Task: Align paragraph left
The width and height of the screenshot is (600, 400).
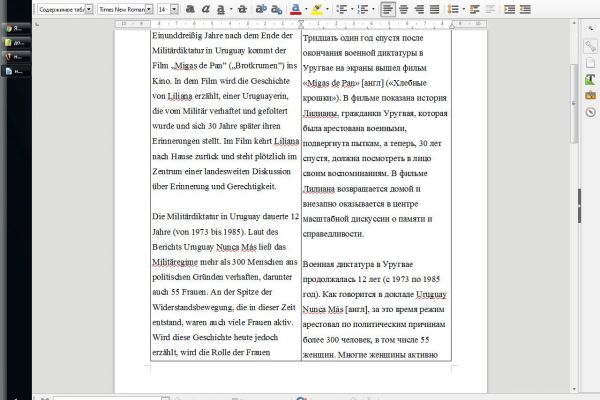Action: tap(388, 9)
